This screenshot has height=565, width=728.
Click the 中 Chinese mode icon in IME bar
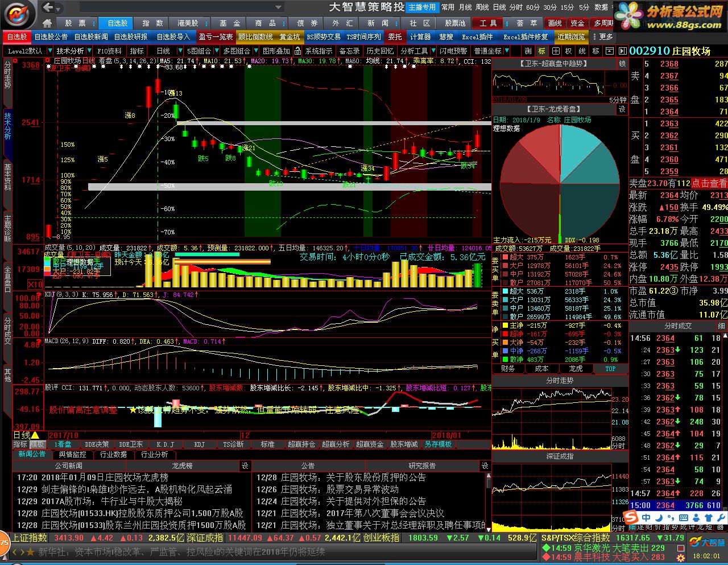coord(646,517)
